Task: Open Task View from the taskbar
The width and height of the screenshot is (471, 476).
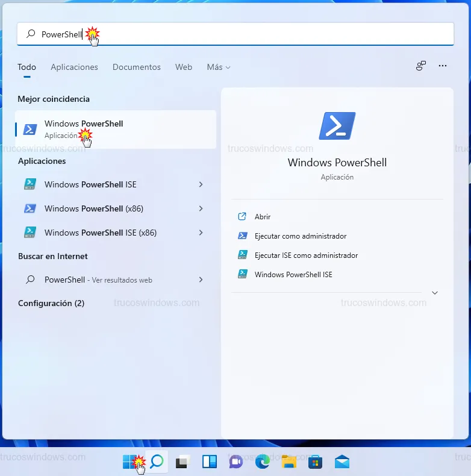Action: click(182, 462)
